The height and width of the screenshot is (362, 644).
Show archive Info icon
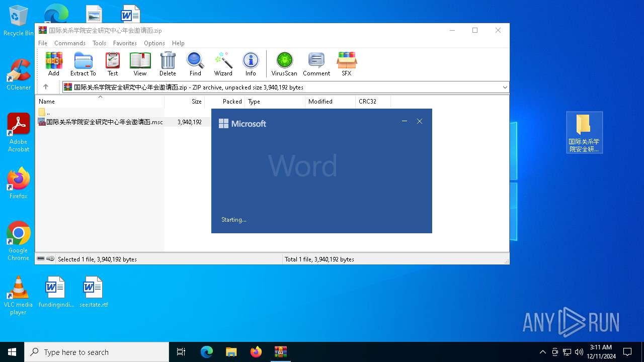[251, 64]
